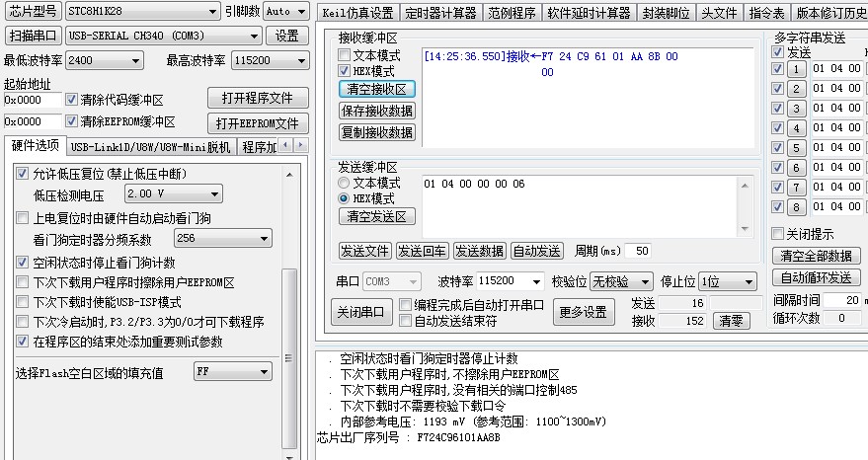
Task: Enable receive buffer 文本模式 checkbox
Action: (344, 55)
